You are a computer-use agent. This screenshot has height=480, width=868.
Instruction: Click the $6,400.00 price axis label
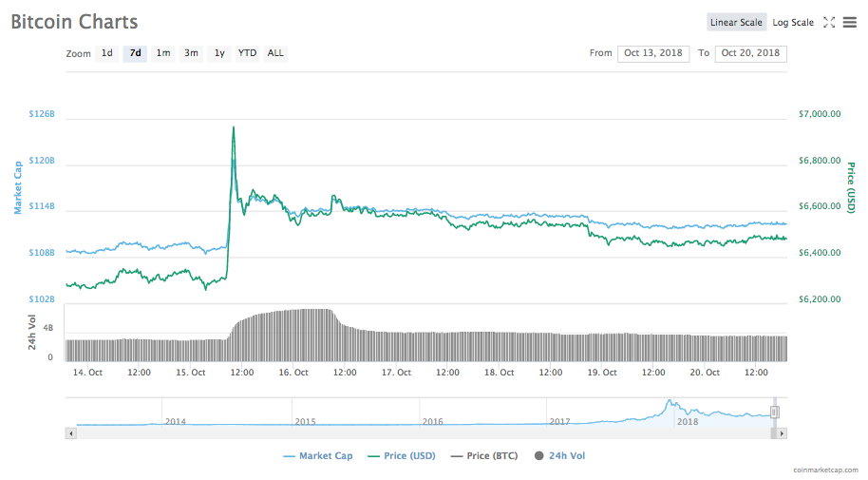coord(820,253)
